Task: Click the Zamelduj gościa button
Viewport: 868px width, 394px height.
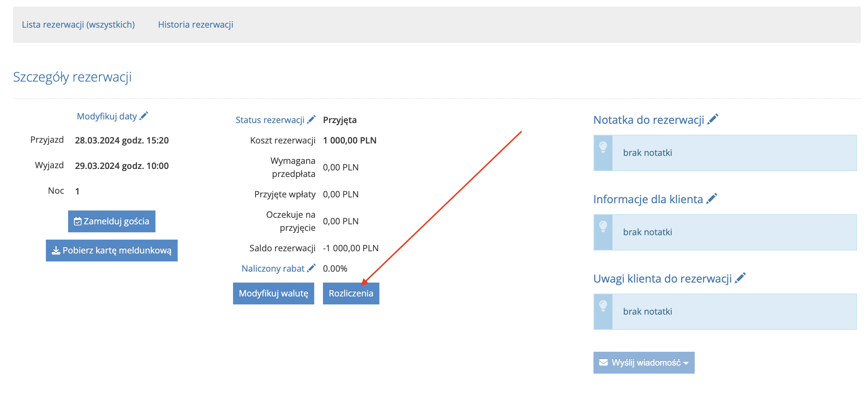Action: (x=112, y=221)
